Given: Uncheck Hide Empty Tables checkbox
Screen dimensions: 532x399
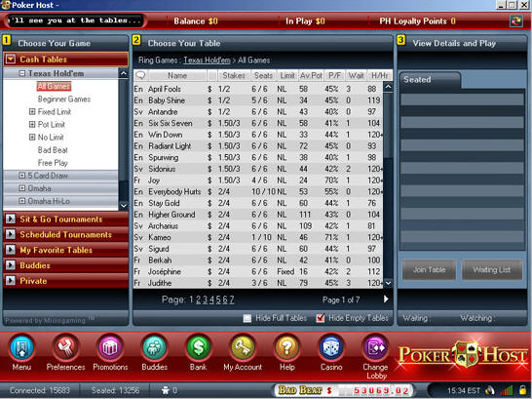Looking at the screenshot, I should pos(320,318).
